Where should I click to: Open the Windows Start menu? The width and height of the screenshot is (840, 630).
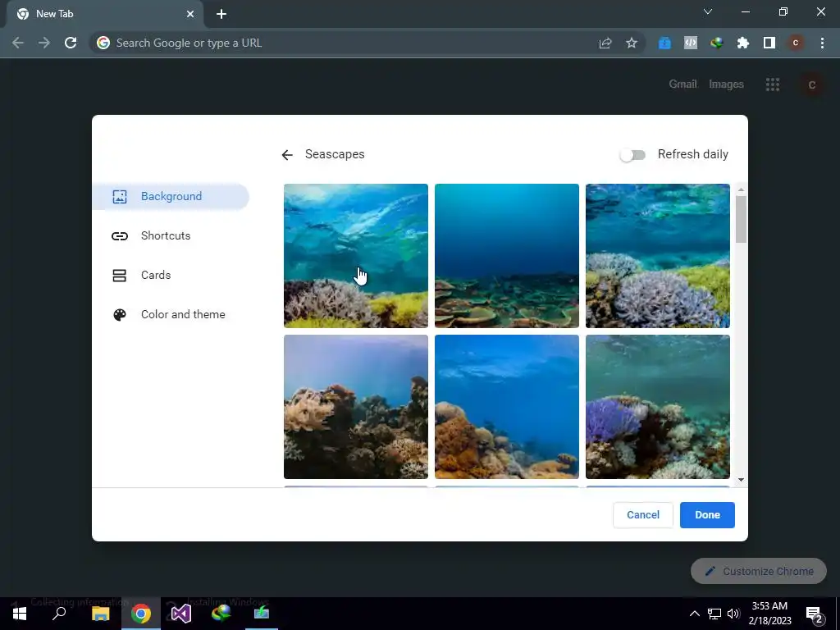tap(20, 614)
